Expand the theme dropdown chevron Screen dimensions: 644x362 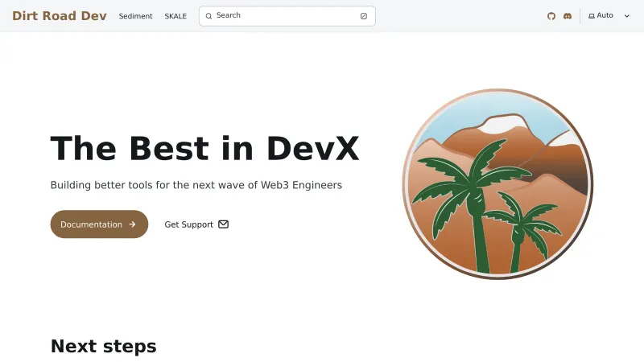point(627,16)
